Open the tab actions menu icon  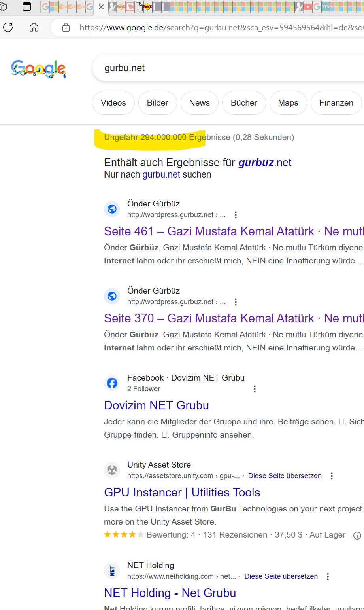pos(27,7)
